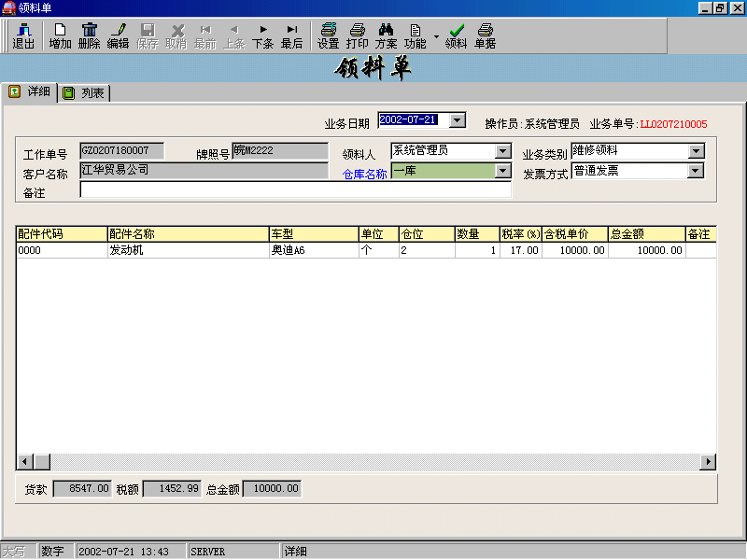Click the 仓位 column header
The image size is (747, 560).
click(x=427, y=234)
